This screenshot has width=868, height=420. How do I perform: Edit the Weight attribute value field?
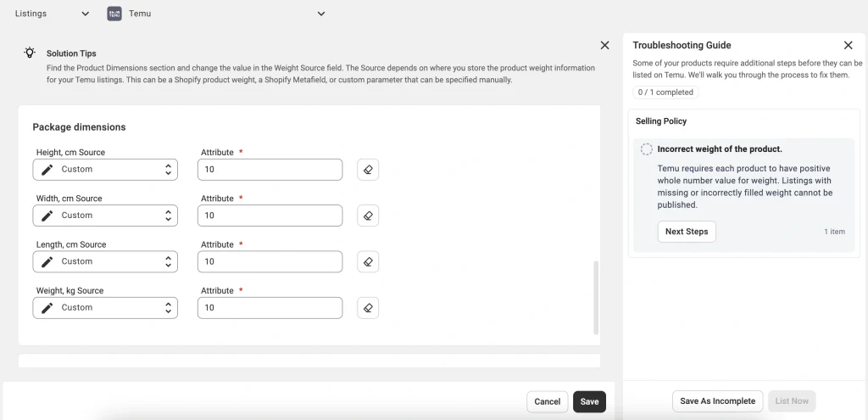tap(270, 307)
